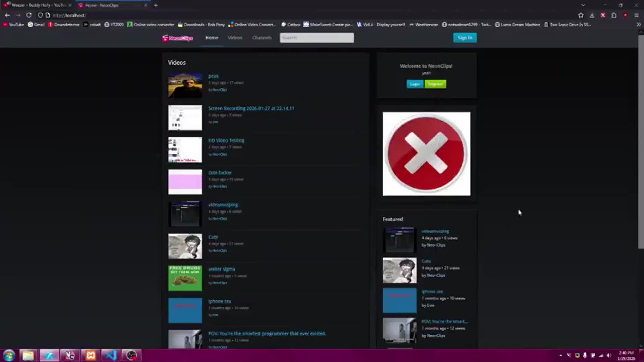The width and height of the screenshot is (644, 362).
Task: Open the taskbar clock and date
Action: pyautogui.click(x=626, y=355)
